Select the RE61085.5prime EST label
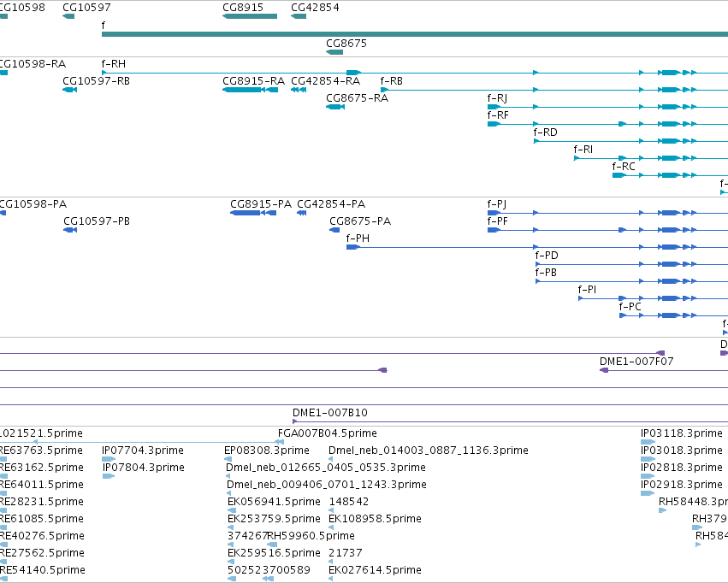 coord(42,520)
